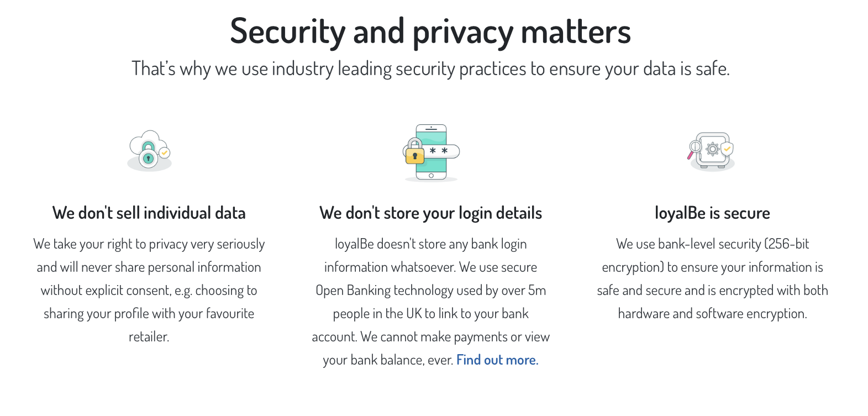Click the magnifying glass beside the safe
The width and height of the screenshot is (868, 416).
point(694,149)
